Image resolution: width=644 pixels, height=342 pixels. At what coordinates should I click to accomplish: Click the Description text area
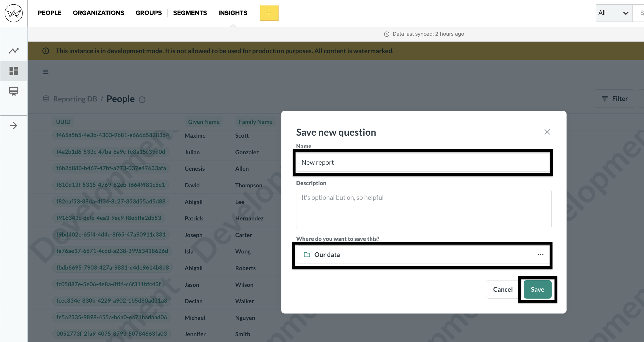pyautogui.click(x=424, y=209)
